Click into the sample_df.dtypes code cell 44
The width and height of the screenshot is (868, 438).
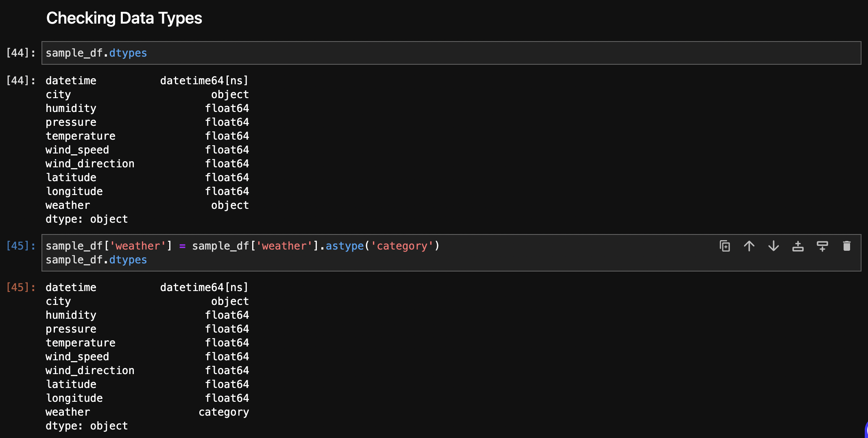[451, 53]
